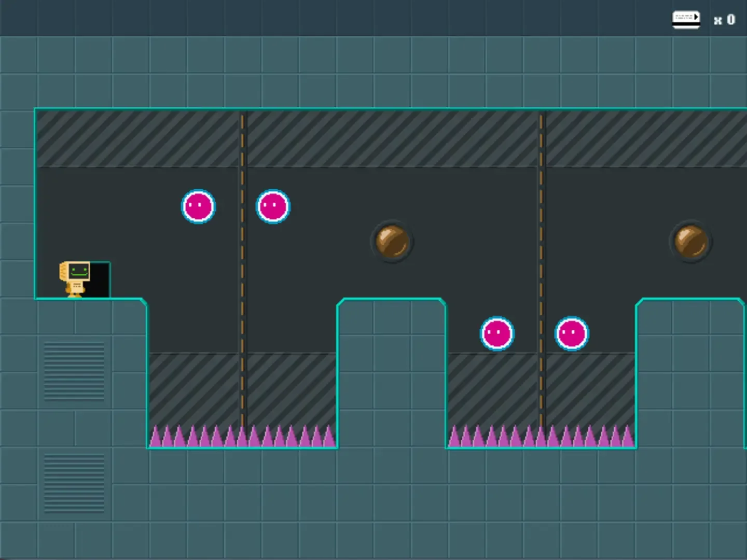Click the brown orb above the center pillar
This screenshot has height=560, width=747.
[x=392, y=242]
